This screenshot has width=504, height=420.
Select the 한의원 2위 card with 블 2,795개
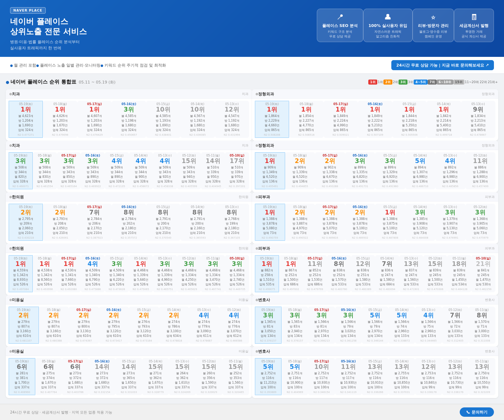pos(26,222)
